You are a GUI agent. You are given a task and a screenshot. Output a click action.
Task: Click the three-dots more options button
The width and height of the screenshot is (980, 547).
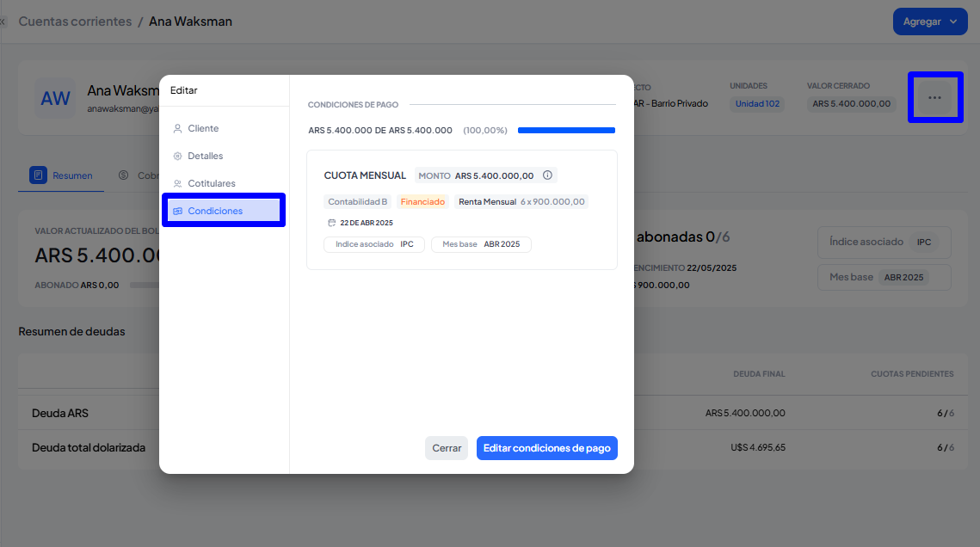click(934, 98)
